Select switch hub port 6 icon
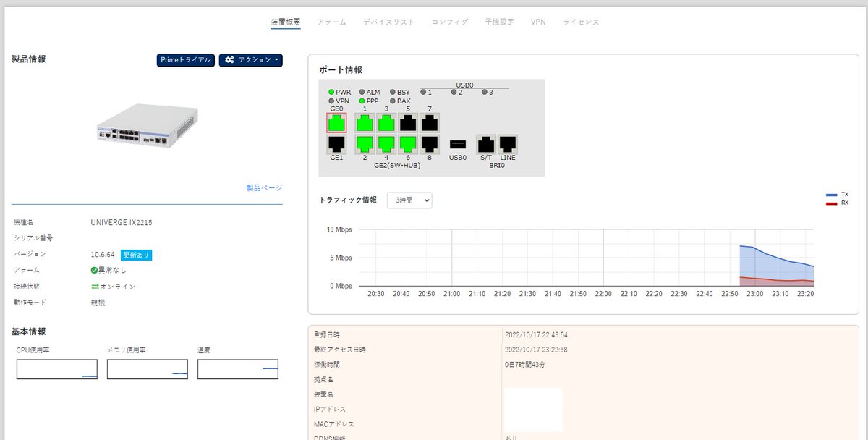The height and width of the screenshot is (440, 868). (x=408, y=143)
